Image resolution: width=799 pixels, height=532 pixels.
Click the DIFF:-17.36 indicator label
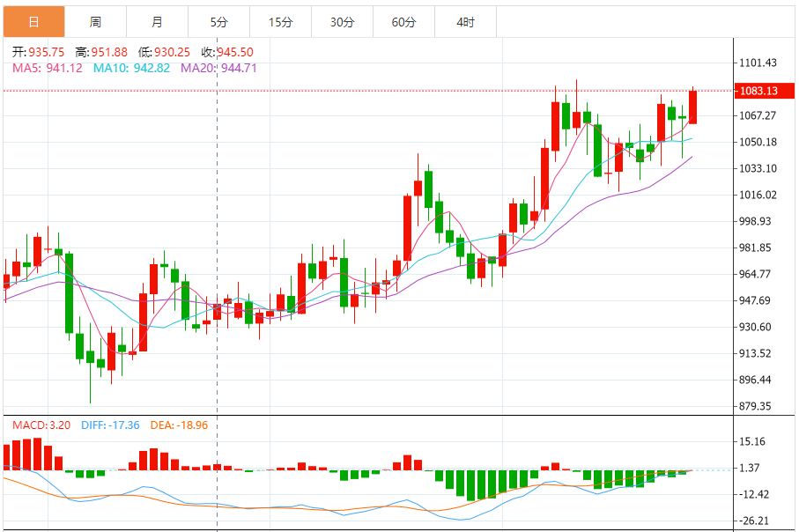pos(110,425)
